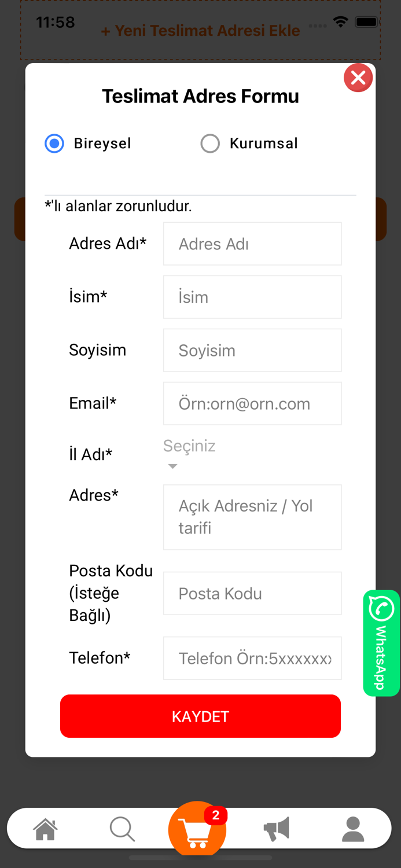Select the Bireysel radio button
Viewport: 401px width, 868px height.
pos(54,144)
